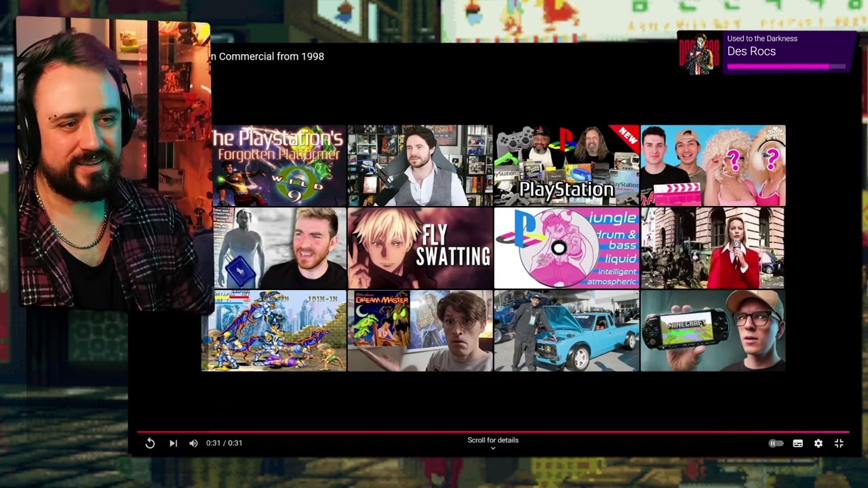Click Scroll for details chevron

coord(493,448)
